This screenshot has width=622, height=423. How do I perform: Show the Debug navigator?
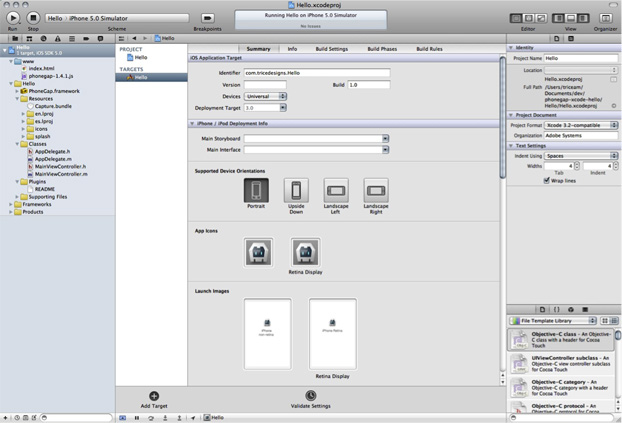72,38
